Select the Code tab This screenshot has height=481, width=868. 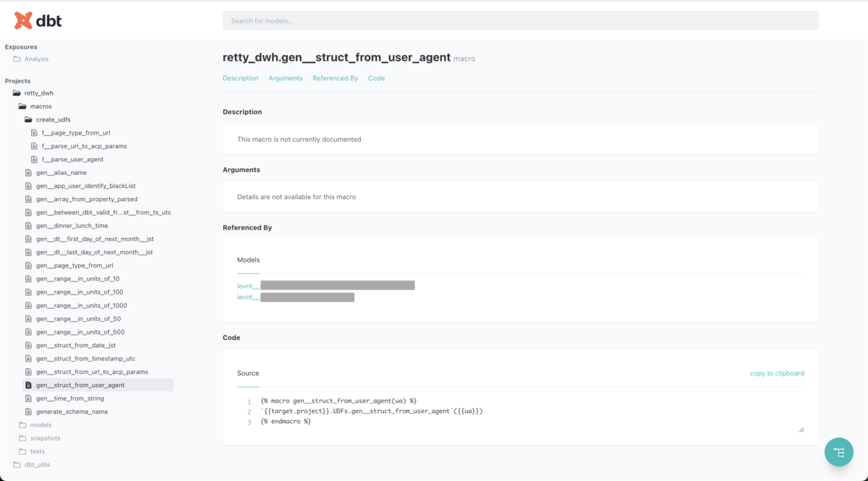376,78
